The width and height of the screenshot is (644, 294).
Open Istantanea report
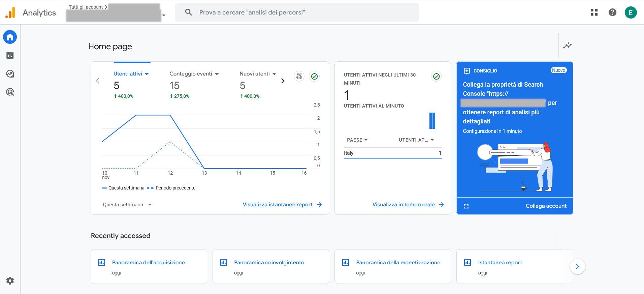[x=500, y=263]
